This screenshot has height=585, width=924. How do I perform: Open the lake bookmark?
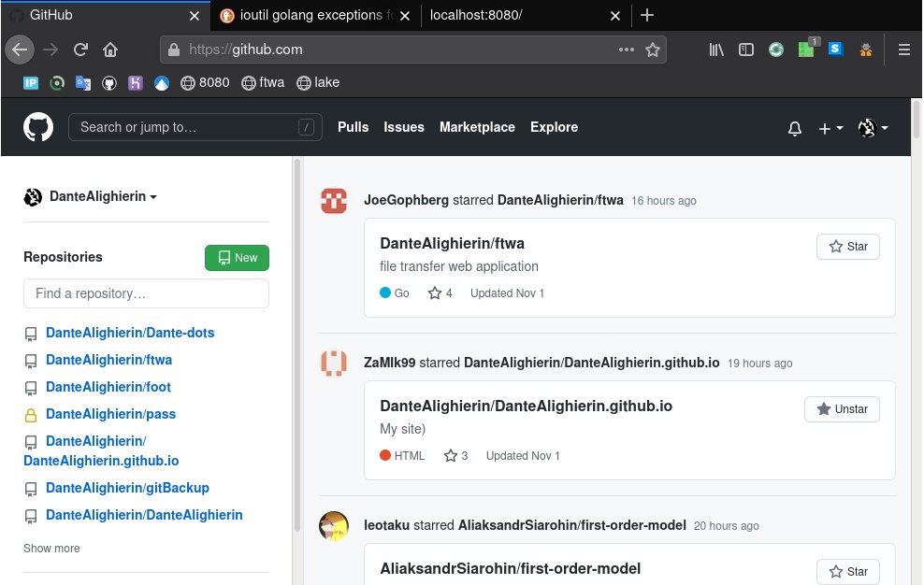coord(318,82)
